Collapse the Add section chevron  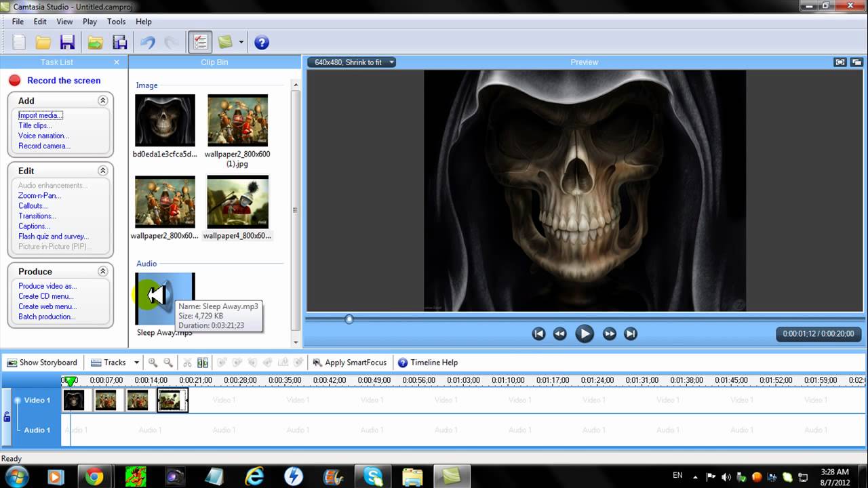103,100
